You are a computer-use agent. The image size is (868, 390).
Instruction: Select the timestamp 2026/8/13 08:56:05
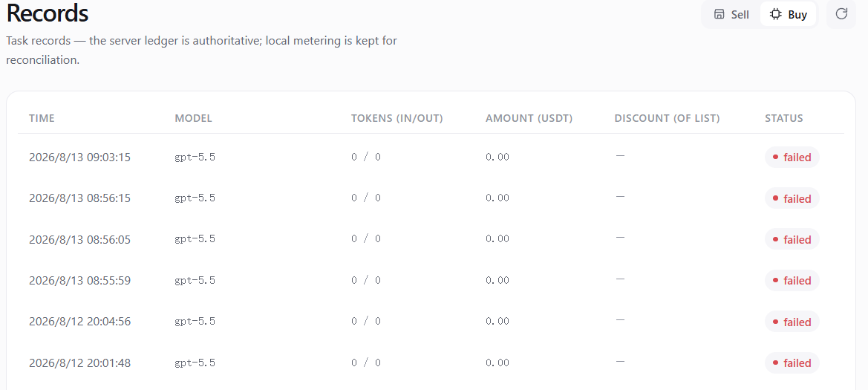coord(79,239)
